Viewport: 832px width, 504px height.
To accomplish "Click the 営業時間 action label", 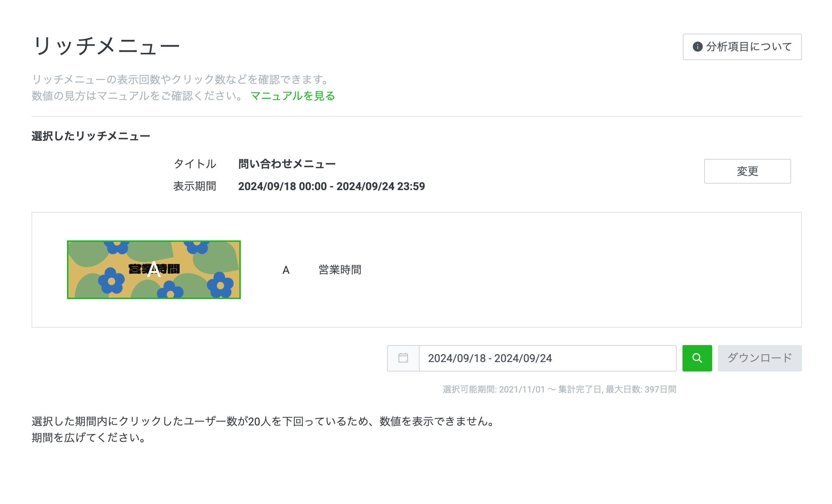I will [340, 270].
